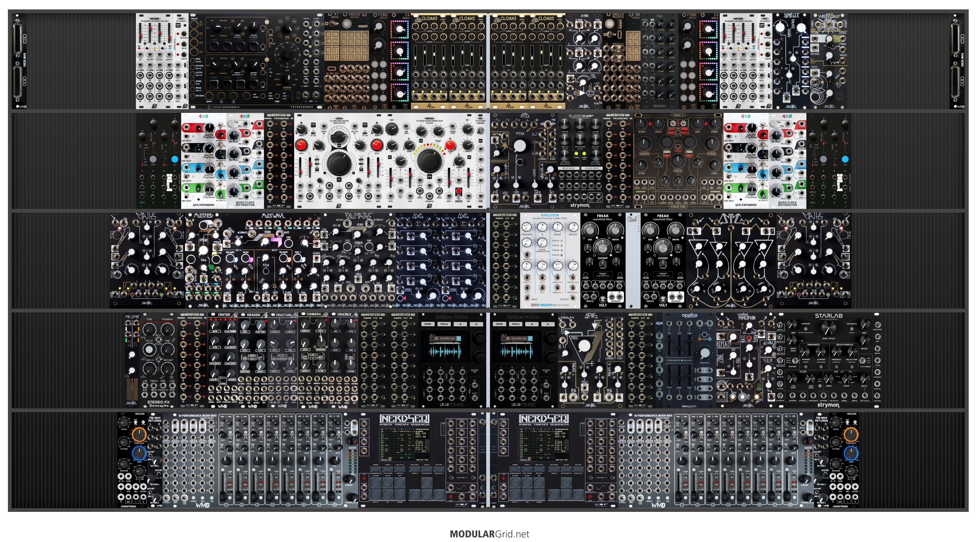Click the red Spectral Tilt knob on Odessa
The width and height of the screenshot is (980, 542).
[450, 145]
